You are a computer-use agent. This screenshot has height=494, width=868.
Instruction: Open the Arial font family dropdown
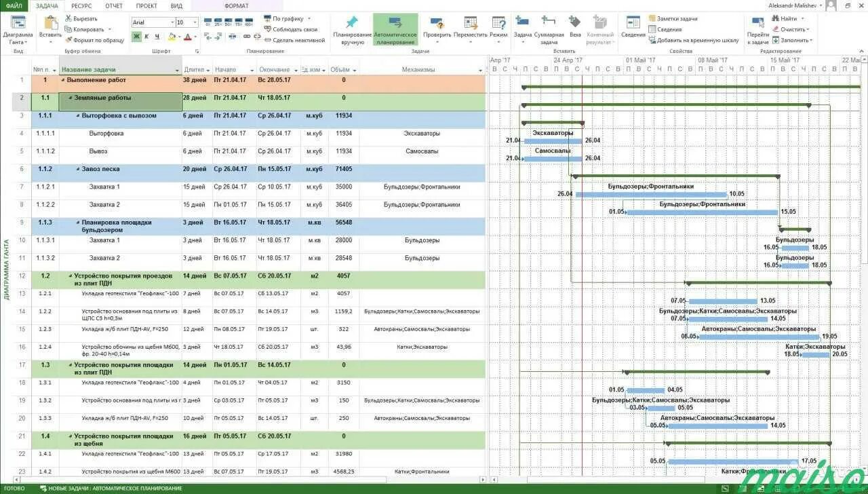[x=172, y=22]
